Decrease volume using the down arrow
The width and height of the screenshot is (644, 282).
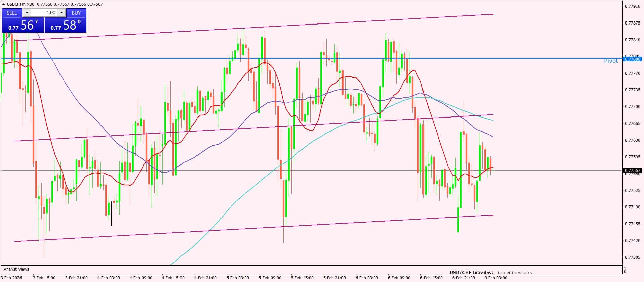(27, 13)
